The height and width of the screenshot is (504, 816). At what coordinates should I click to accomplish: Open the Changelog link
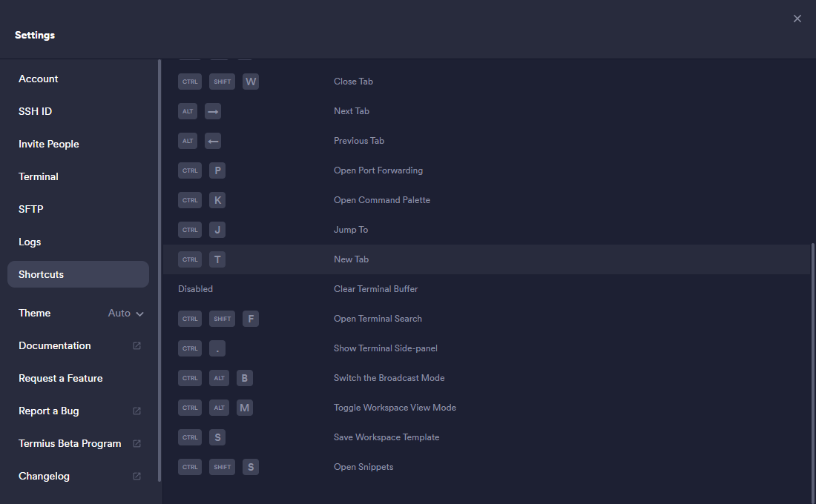click(x=78, y=476)
